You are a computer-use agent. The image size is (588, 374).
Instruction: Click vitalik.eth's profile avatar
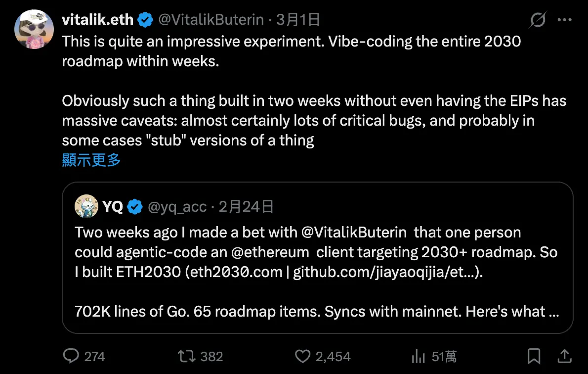(x=34, y=29)
